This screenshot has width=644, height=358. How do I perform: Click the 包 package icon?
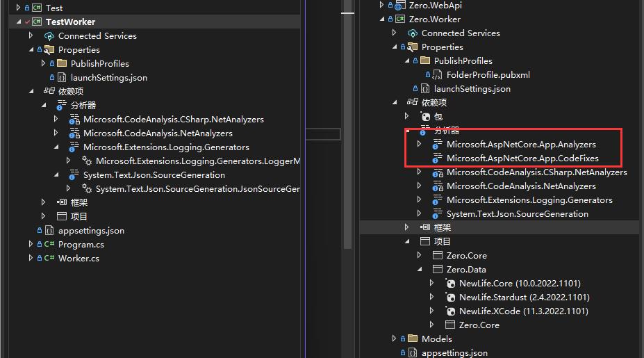pos(425,116)
